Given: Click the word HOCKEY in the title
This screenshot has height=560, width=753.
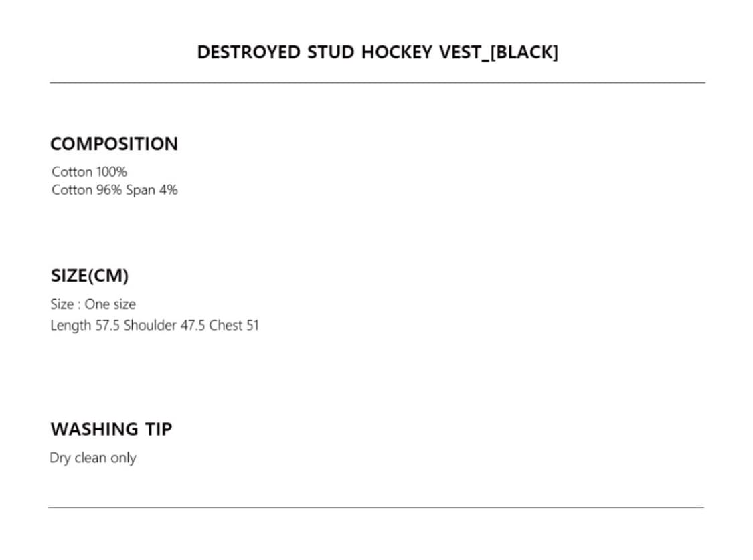Looking at the screenshot, I should point(397,53).
